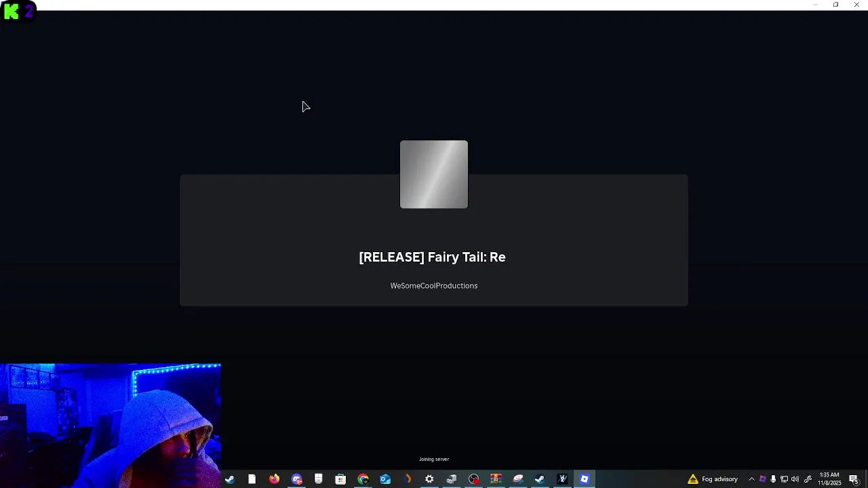Open the Microsoft Store taskbar icon
868x488 pixels.
point(340,479)
